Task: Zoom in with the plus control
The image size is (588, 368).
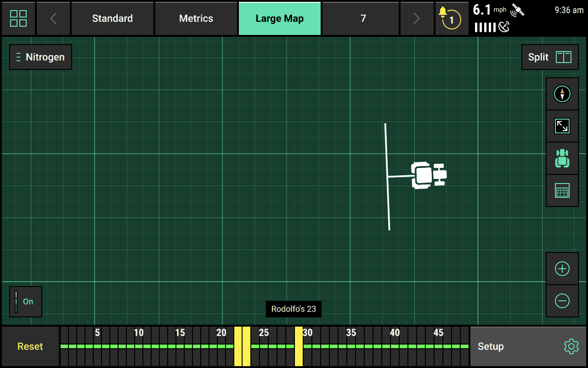Action: coord(562,268)
